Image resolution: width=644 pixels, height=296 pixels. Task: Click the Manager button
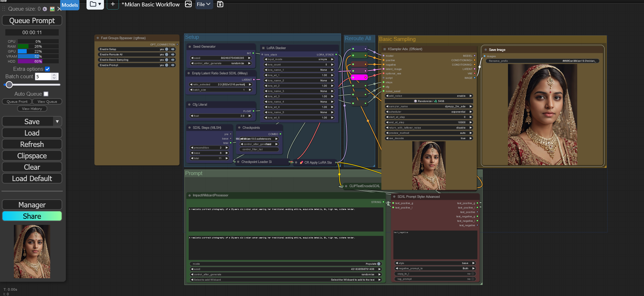click(32, 205)
